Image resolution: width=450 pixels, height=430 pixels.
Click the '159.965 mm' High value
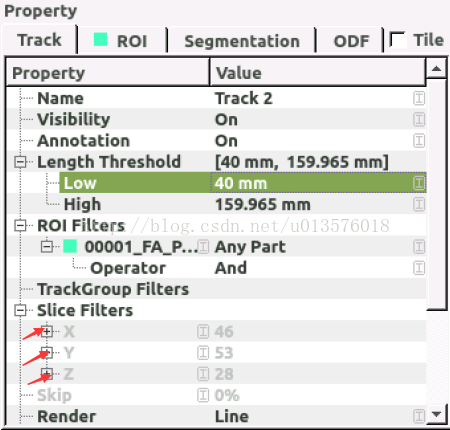coord(263,204)
